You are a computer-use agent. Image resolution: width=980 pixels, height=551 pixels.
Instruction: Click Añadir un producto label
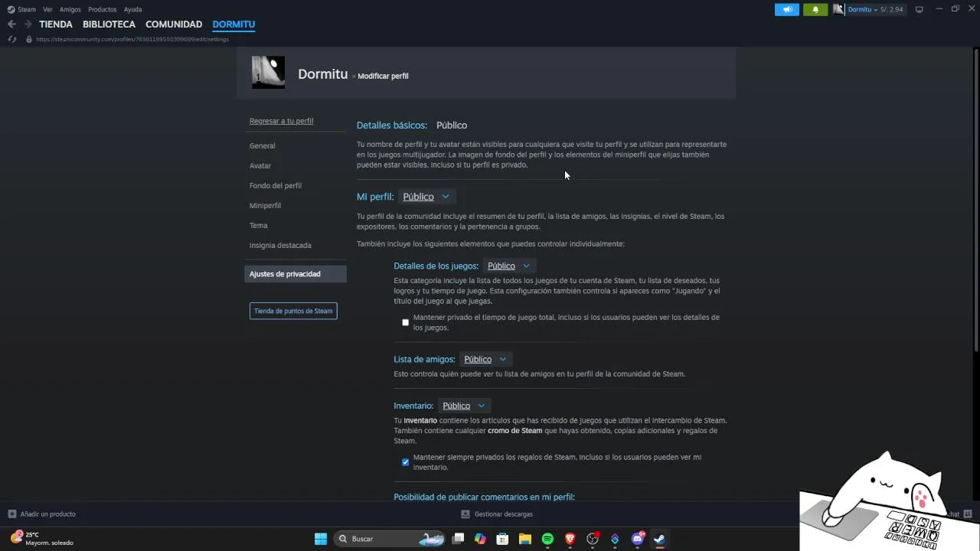(47, 514)
